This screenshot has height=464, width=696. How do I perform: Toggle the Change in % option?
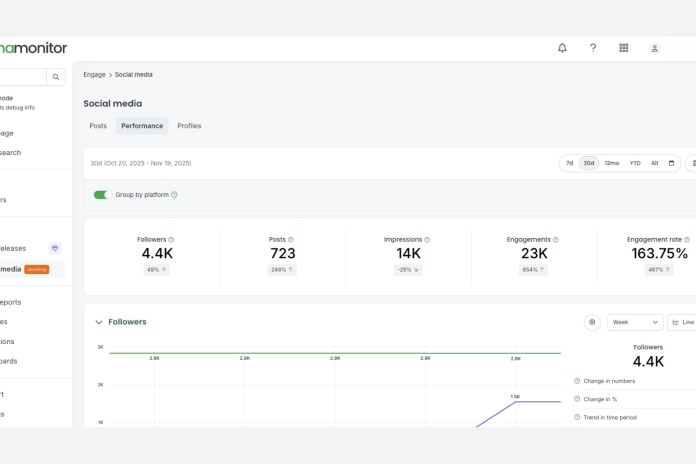click(x=577, y=399)
